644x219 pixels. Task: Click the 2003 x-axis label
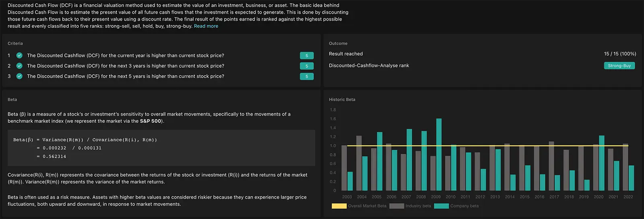coord(347,197)
